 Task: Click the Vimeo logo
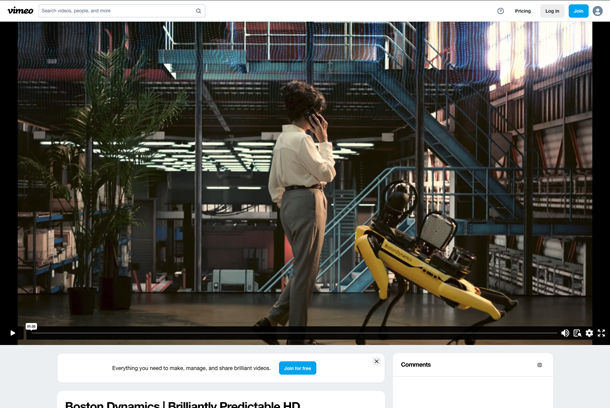20,11
